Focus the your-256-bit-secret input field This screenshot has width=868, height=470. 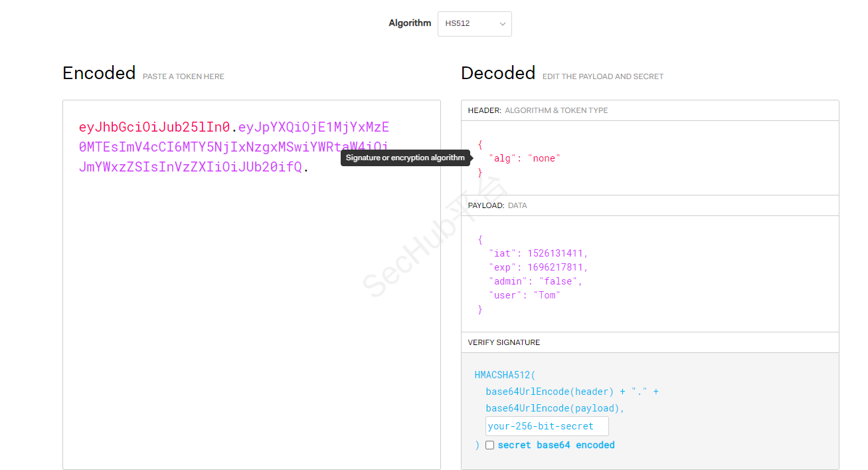[547, 426]
